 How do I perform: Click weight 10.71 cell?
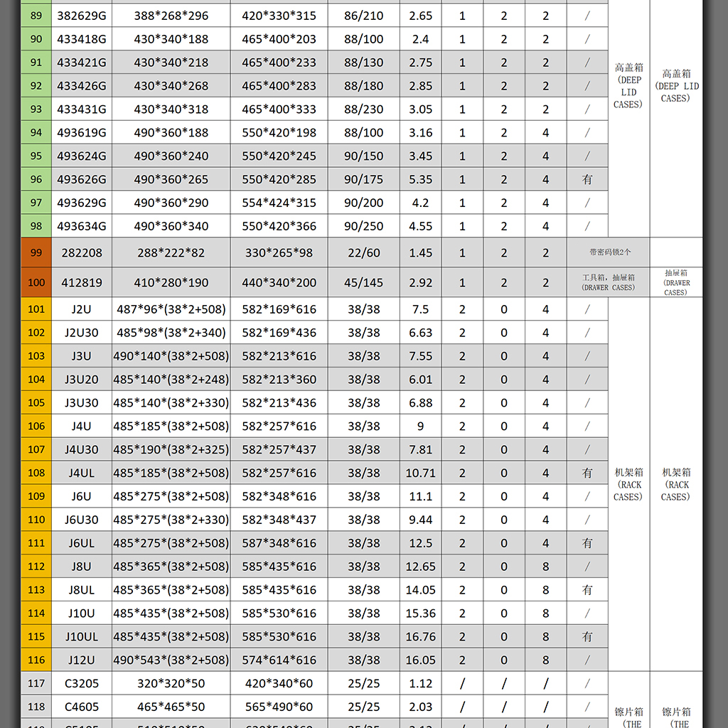click(x=420, y=473)
